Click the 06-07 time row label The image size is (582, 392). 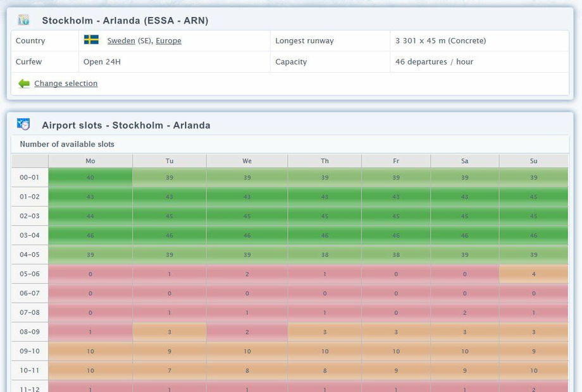pos(30,293)
